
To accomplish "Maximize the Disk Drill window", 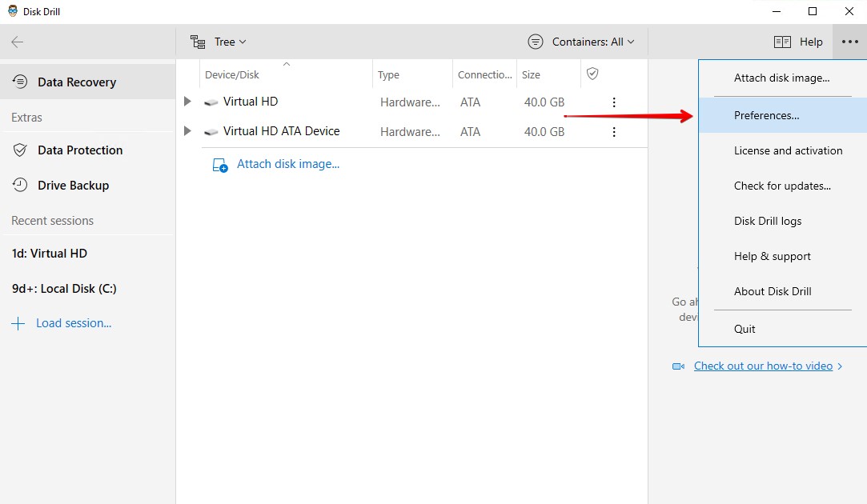I will point(813,11).
